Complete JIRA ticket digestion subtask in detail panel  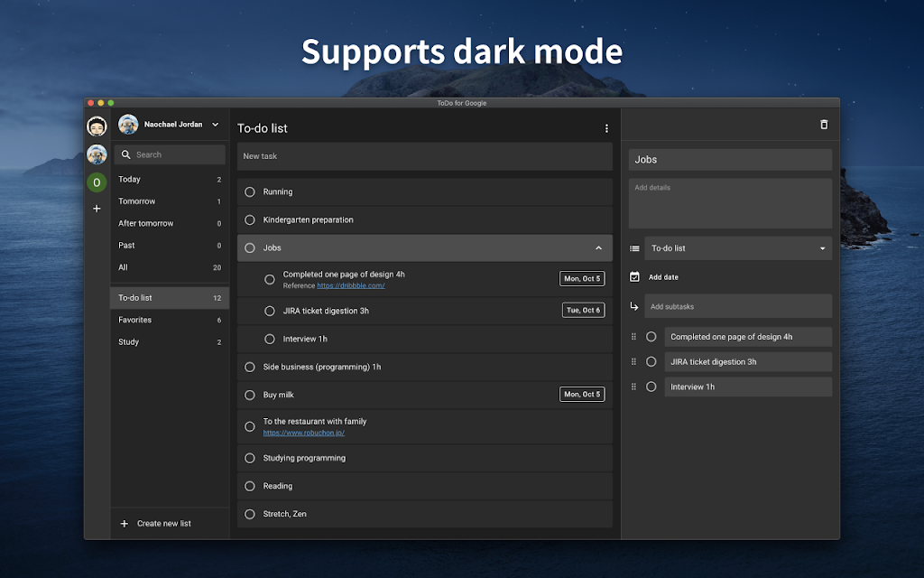tap(651, 361)
